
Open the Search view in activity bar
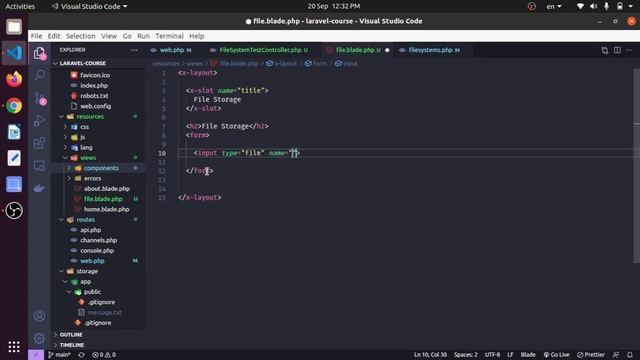(39, 75)
